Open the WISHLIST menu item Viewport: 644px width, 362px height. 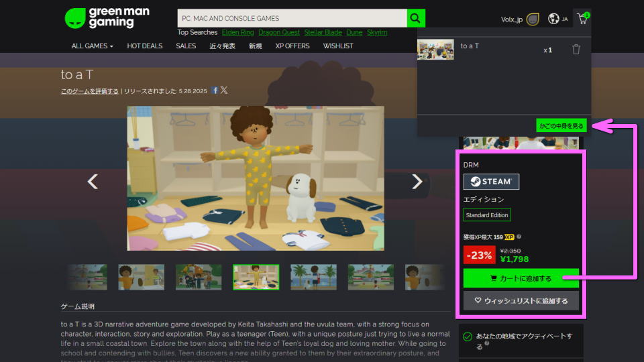(337, 46)
